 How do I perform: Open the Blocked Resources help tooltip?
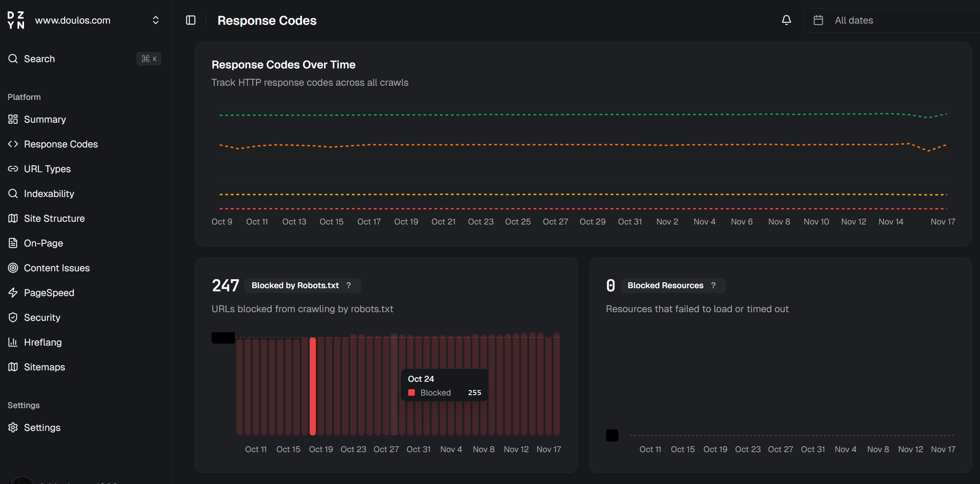tap(713, 285)
